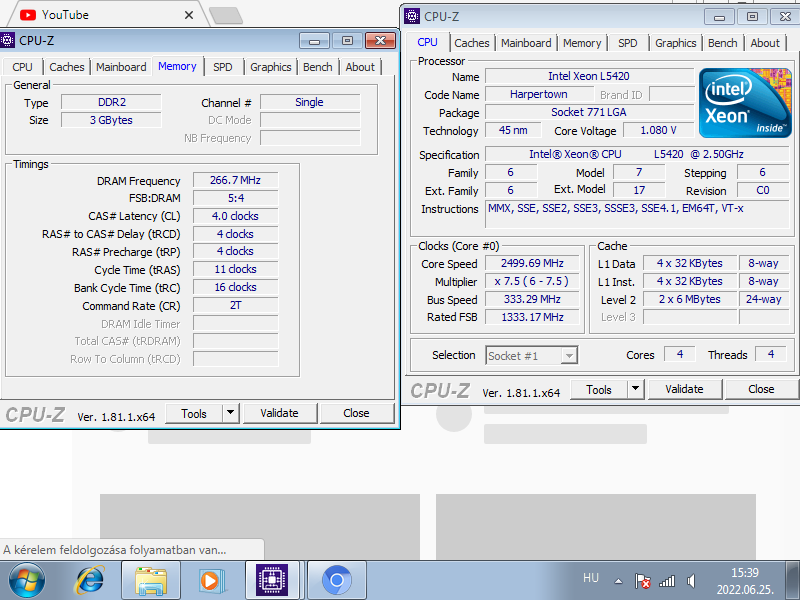Open Caches tab in left CPU-Z window
The image size is (800, 600).
tap(67, 67)
